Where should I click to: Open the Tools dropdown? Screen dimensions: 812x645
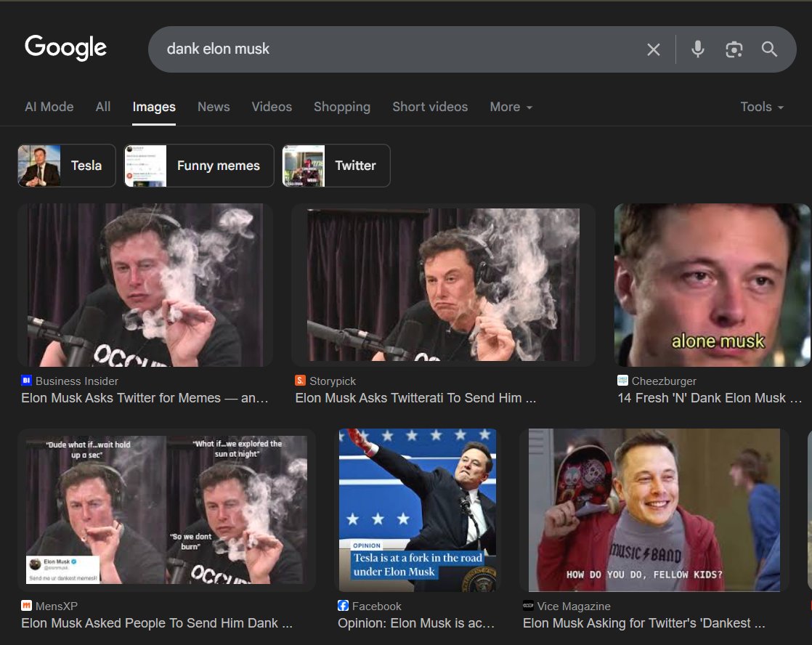[x=760, y=107]
